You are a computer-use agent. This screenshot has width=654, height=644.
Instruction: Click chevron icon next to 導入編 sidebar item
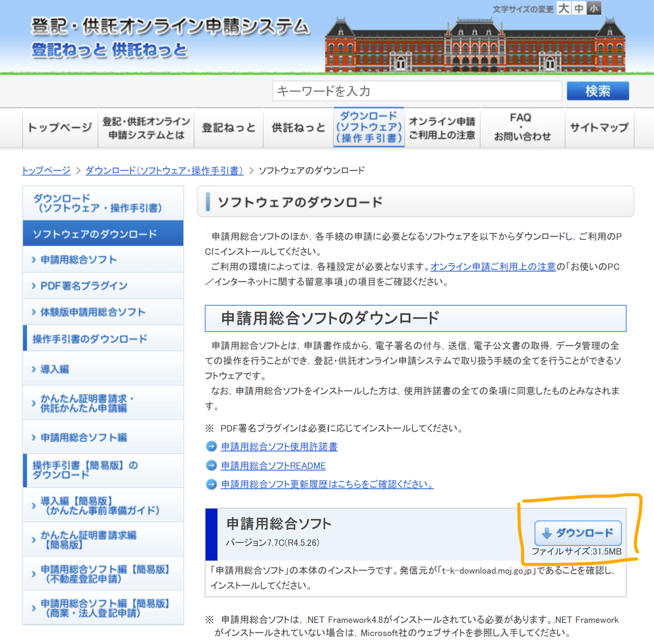(x=33, y=369)
